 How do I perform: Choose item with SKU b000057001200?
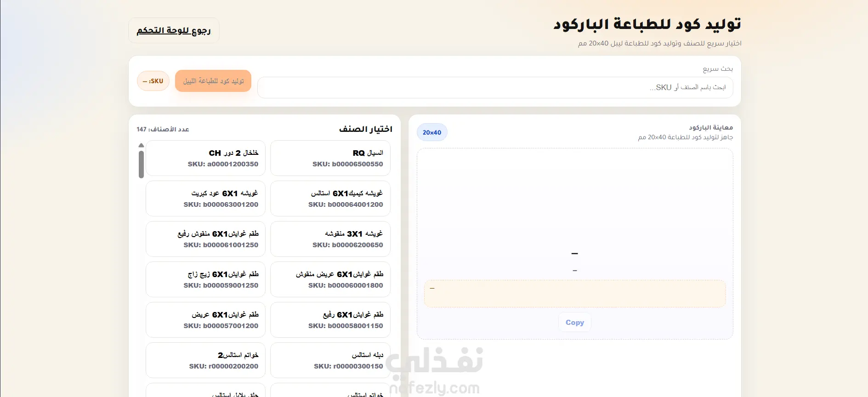(x=205, y=320)
